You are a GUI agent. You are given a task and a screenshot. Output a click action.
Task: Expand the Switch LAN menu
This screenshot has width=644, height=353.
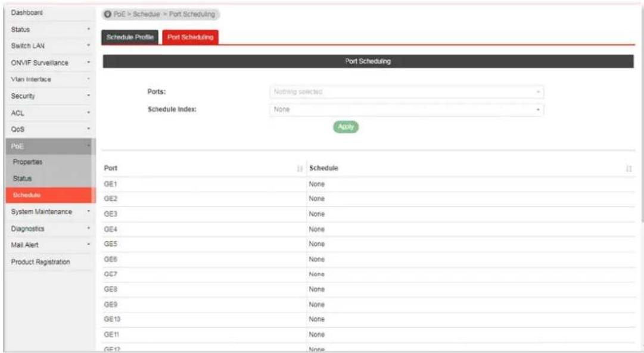(x=49, y=46)
